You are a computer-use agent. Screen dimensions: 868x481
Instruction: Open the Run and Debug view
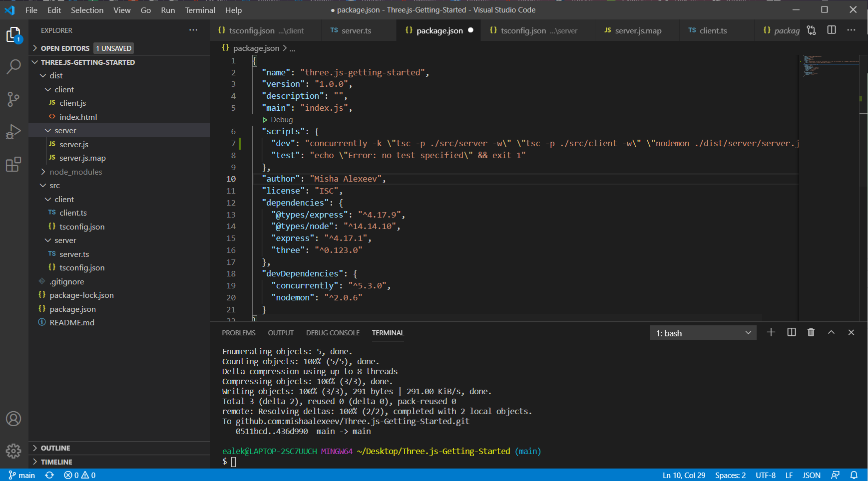coord(13,132)
